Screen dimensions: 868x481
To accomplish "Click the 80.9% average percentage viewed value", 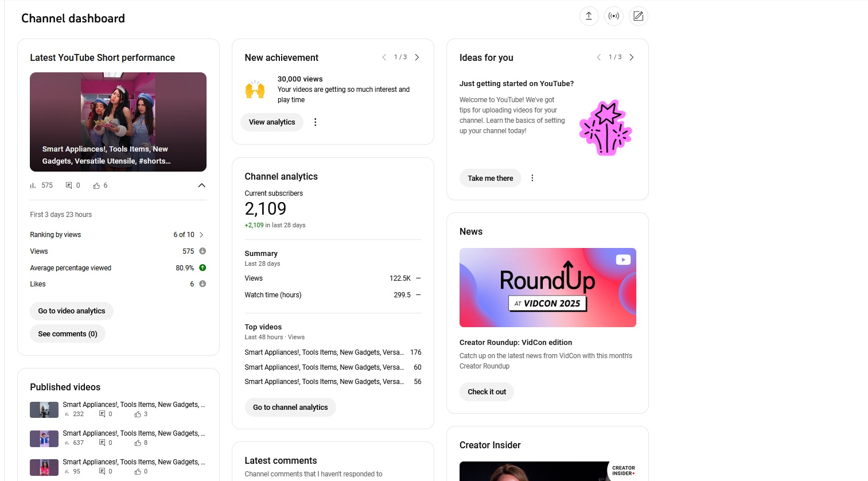I will [x=185, y=268].
